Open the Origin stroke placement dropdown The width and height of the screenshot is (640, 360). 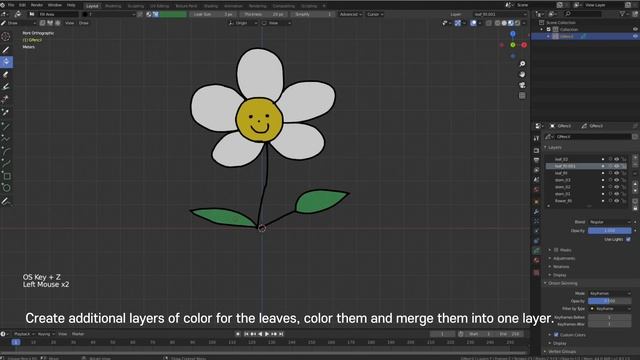[x=243, y=23]
